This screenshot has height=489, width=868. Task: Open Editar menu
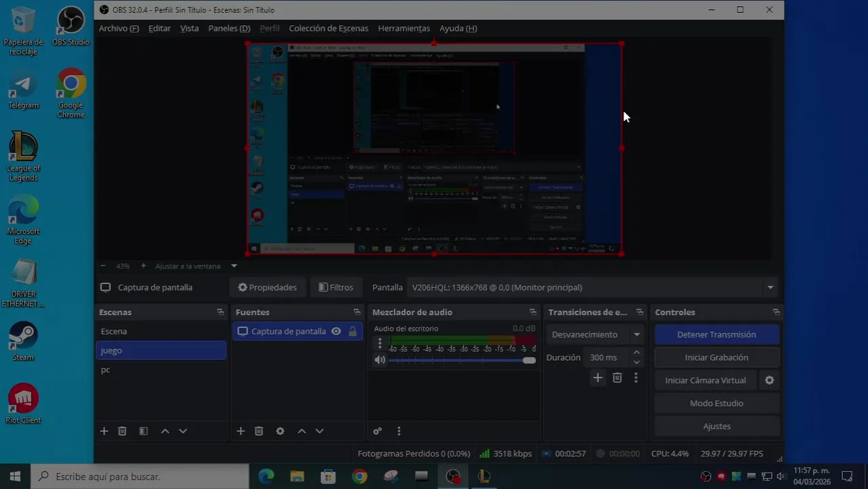[x=160, y=29]
